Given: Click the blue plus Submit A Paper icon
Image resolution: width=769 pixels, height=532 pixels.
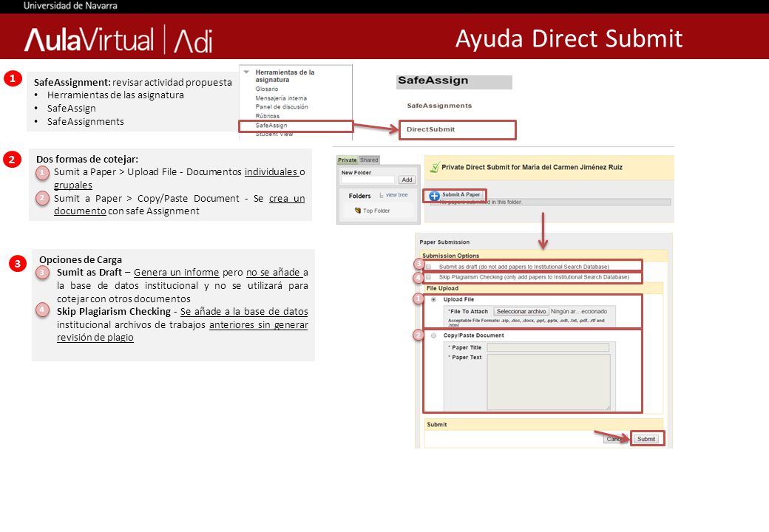Looking at the screenshot, I should 435,196.
